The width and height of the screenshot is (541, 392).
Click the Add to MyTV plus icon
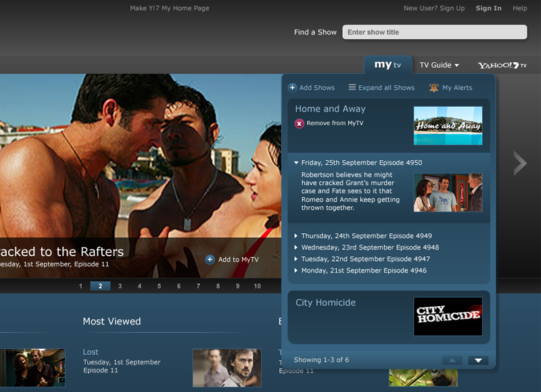[x=210, y=259]
